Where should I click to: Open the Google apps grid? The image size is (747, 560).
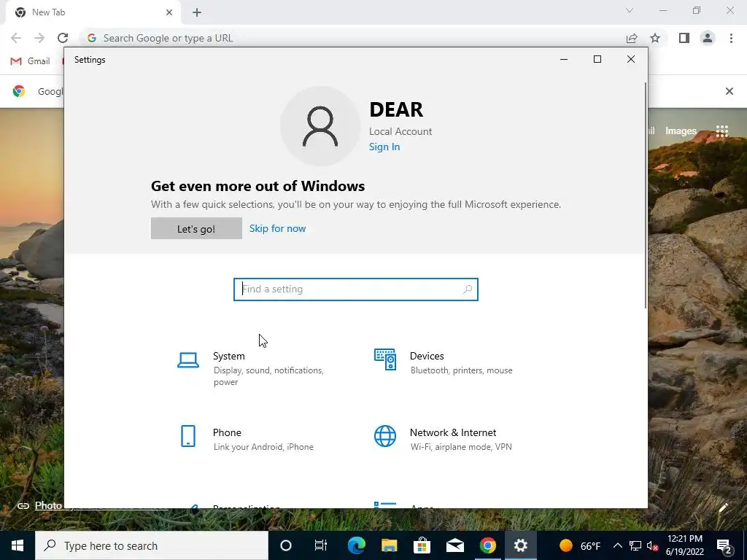click(x=722, y=131)
